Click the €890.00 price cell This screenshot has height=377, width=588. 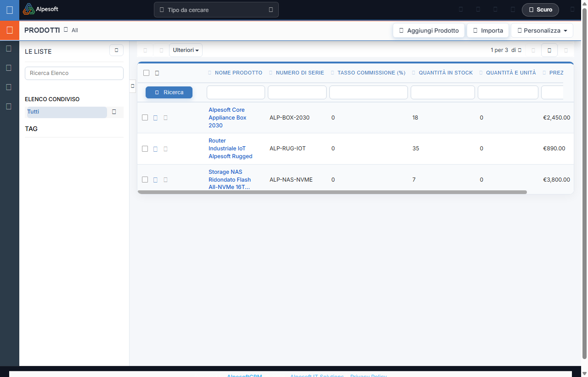click(554, 149)
